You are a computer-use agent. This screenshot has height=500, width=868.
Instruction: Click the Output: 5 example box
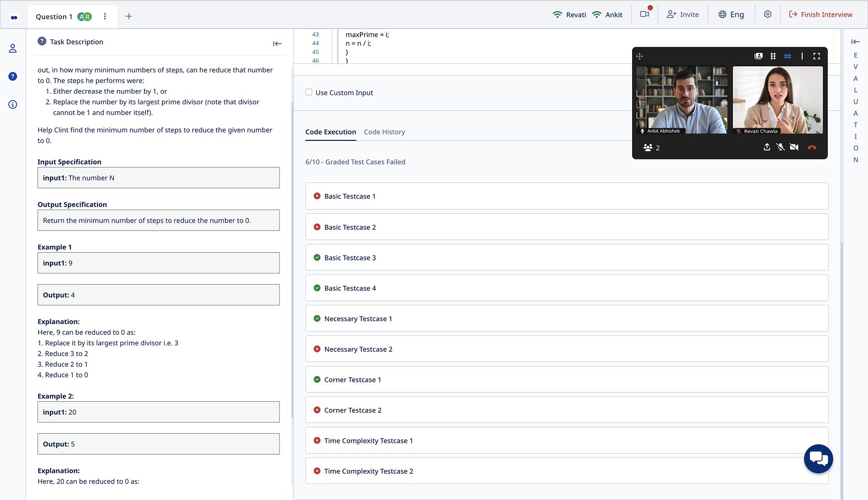point(158,444)
